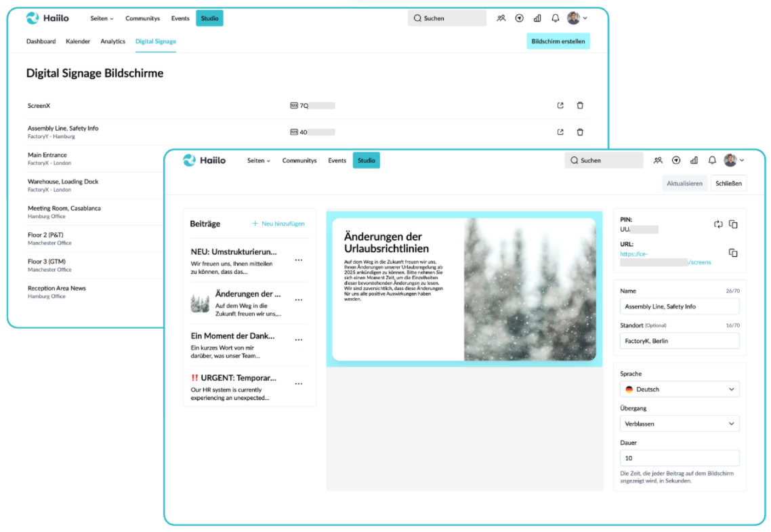The image size is (771, 532).
Task: Open options for NEU: Umstrukturierun... post
Action: tap(299, 260)
